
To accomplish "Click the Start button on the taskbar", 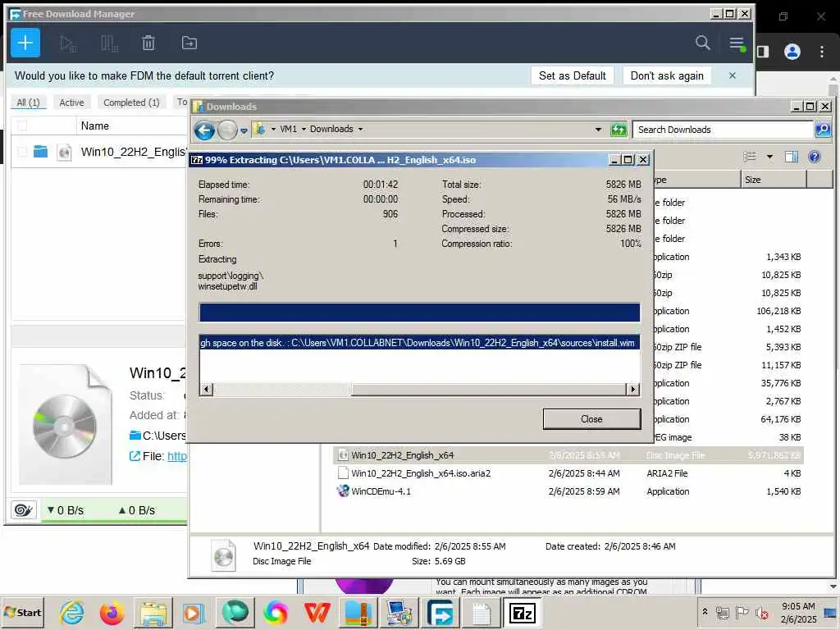I will pos(22,612).
